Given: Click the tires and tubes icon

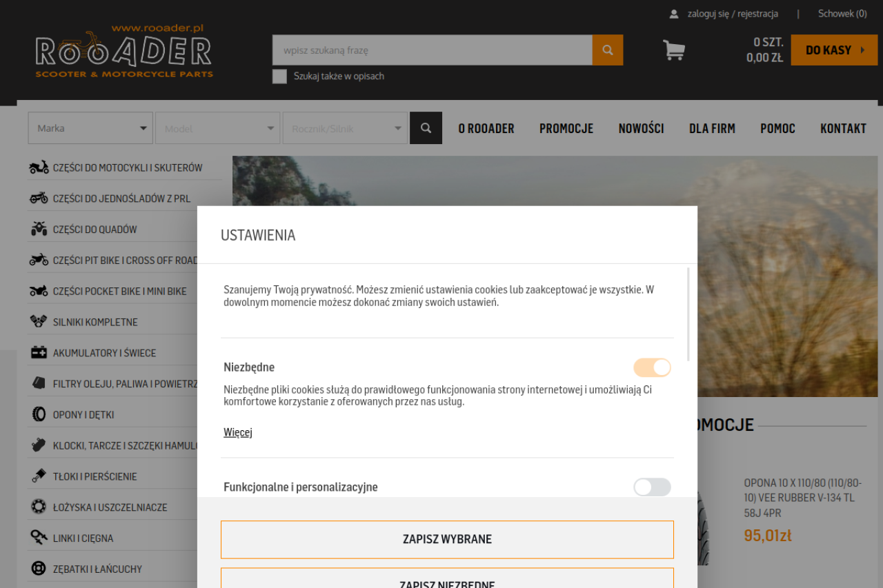Looking at the screenshot, I should click(39, 414).
